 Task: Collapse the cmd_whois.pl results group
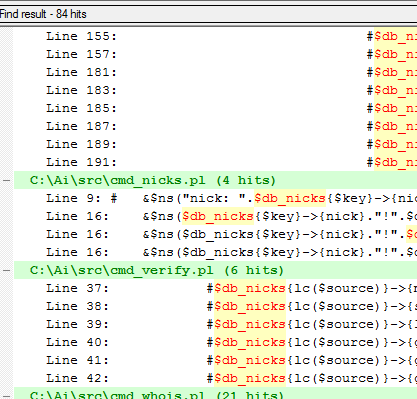pos(6,395)
